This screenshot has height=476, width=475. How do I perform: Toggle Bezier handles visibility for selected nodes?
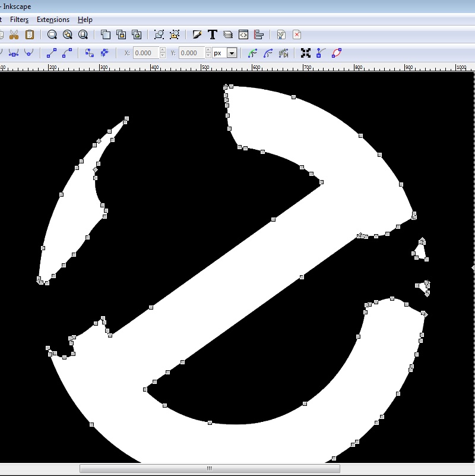tap(319, 53)
